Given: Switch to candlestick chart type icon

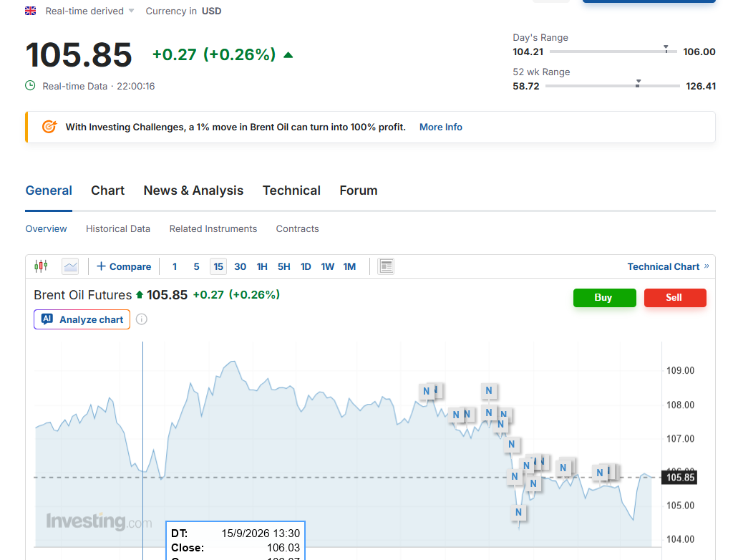Looking at the screenshot, I should point(41,266).
